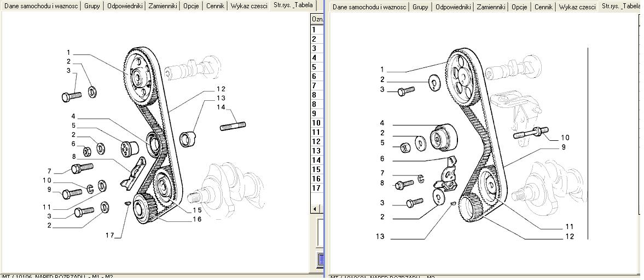
Task: Click the small blue icon below the table
Action: point(321,259)
